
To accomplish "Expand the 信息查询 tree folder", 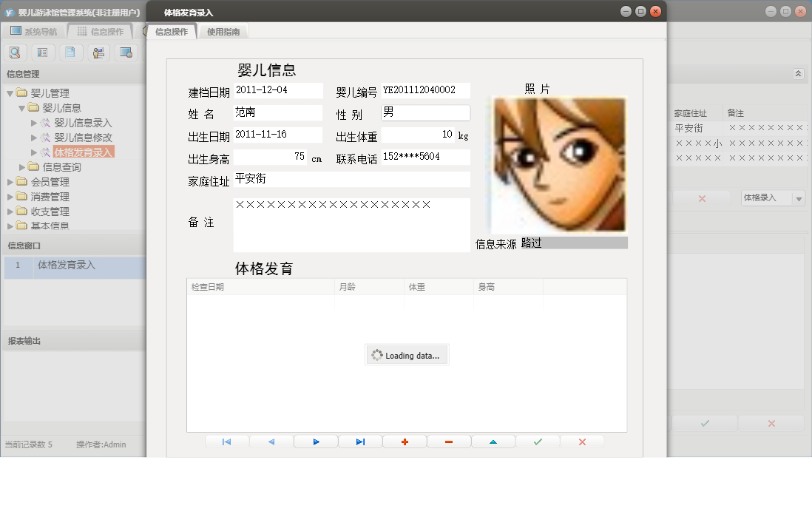I will click(x=21, y=166).
